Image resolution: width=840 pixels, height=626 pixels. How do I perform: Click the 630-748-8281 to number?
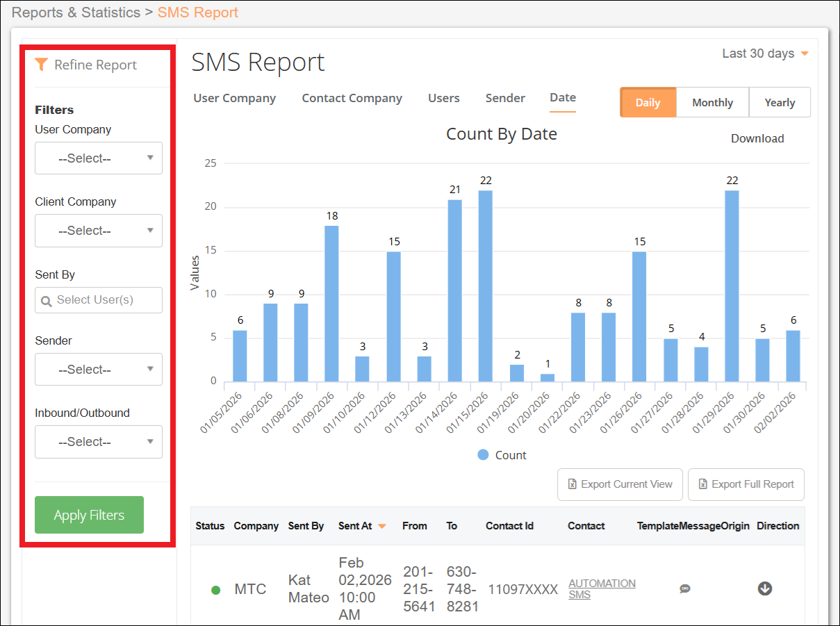pyautogui.click(x=462, y=588)
